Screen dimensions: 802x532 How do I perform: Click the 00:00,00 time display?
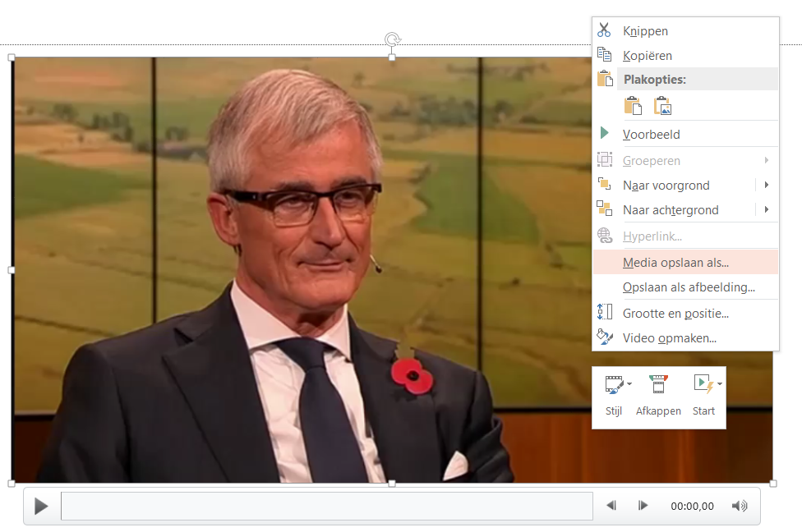tap(692, 506)
